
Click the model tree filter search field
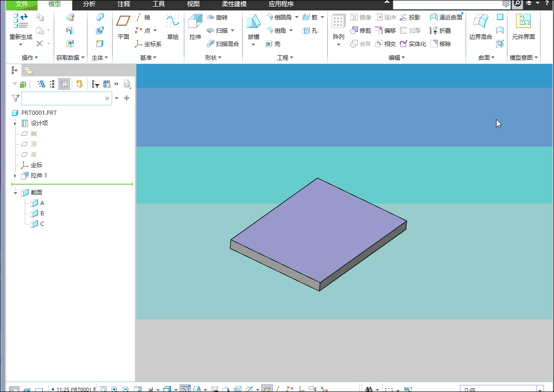62,99
